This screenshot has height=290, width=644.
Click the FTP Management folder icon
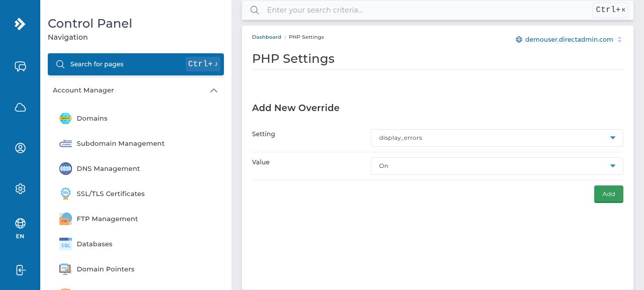point(65,219)
